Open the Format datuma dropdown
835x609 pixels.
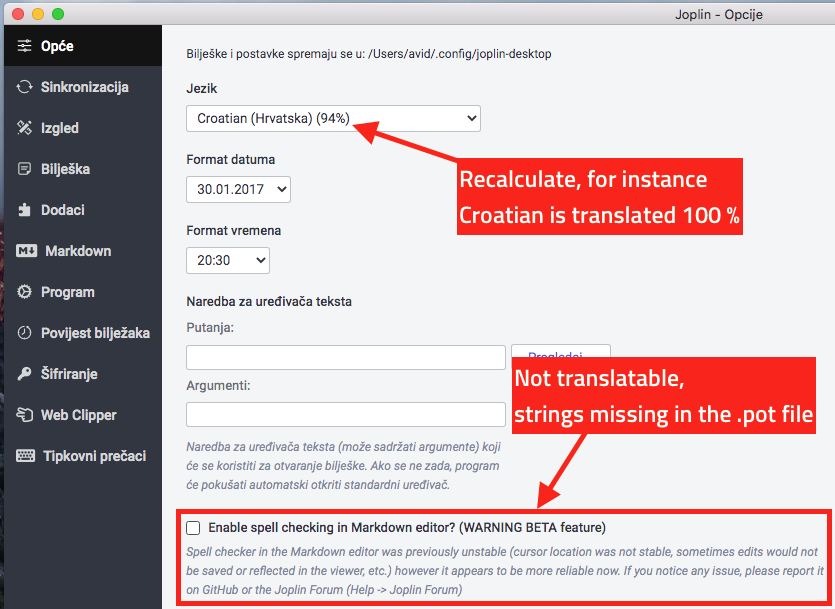coord(238,188)
